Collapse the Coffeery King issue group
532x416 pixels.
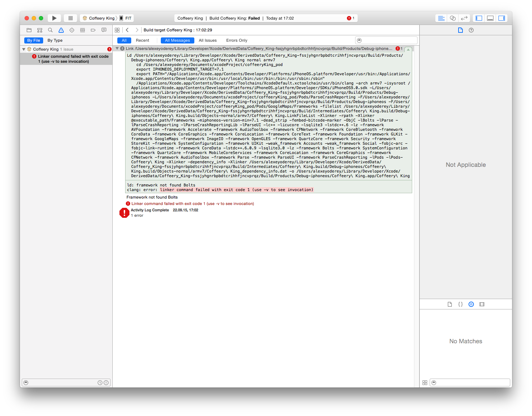click(x=24, y=49)
